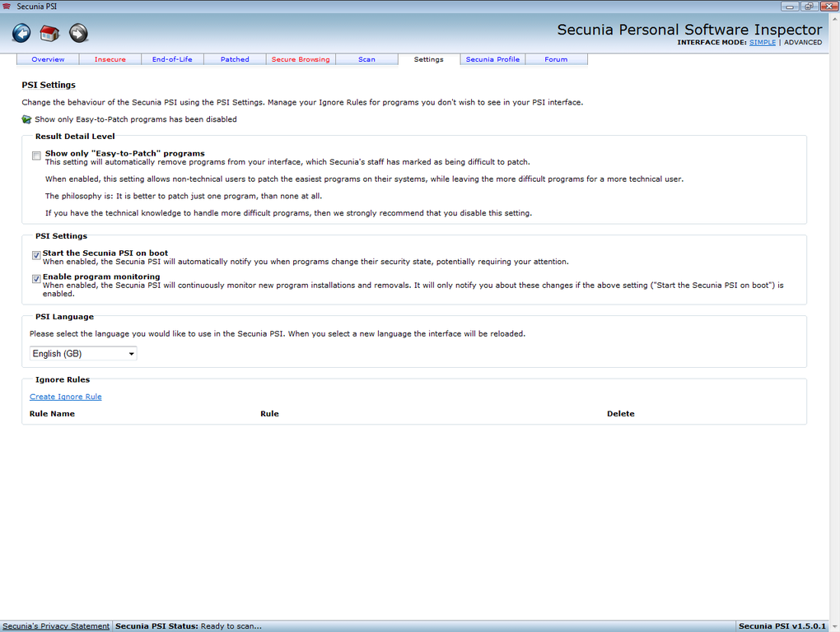840x632 pixels.
Task: Click the red Home icon
Action: [49, 33]
